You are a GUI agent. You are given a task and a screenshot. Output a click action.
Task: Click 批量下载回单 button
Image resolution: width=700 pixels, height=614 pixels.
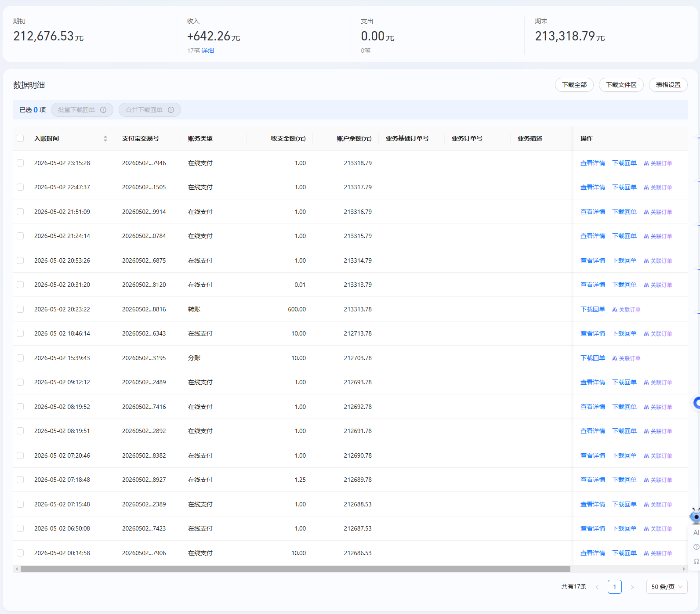coord(82,110)
